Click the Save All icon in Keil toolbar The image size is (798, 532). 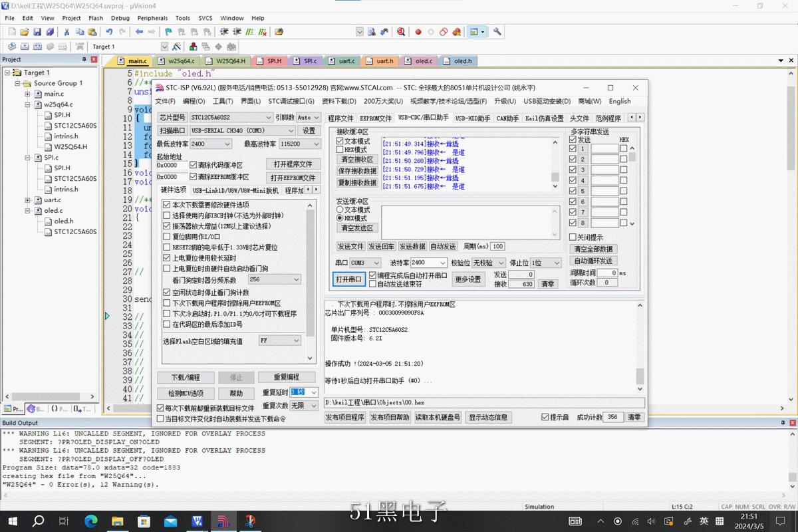click(x=50, y=31)
